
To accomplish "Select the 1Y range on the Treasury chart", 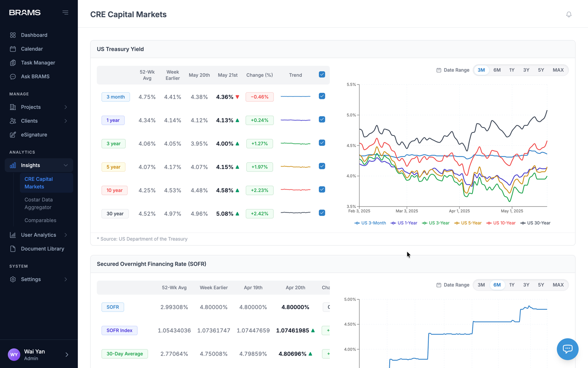I will [x=512, y=70].
